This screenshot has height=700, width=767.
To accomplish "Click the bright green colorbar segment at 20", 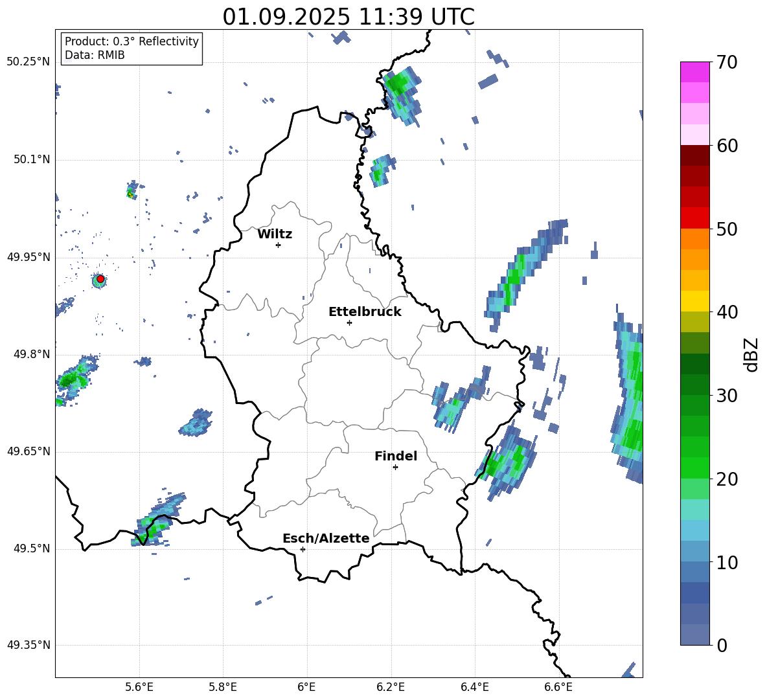I will (695, 468).
